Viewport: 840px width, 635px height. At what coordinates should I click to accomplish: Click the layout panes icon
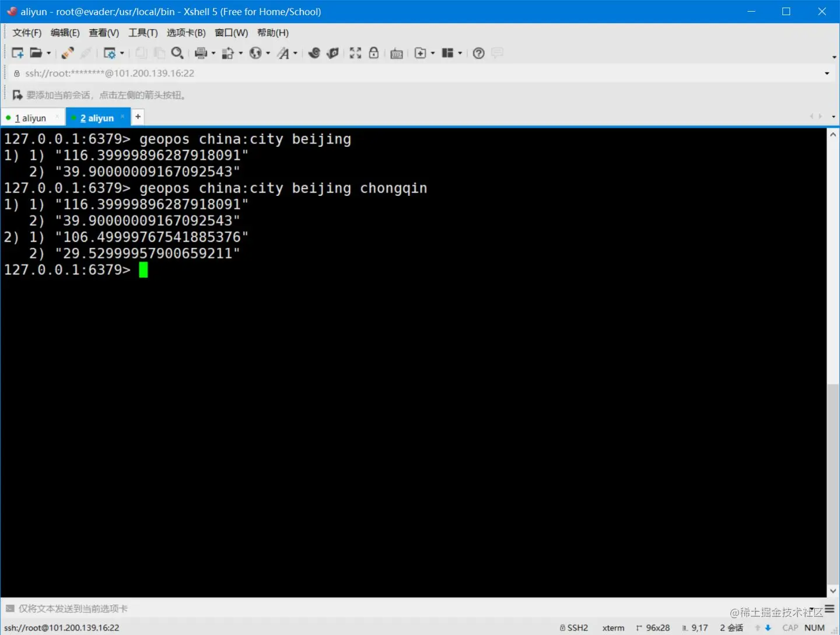pyautogui.click(x=447, y=53)
